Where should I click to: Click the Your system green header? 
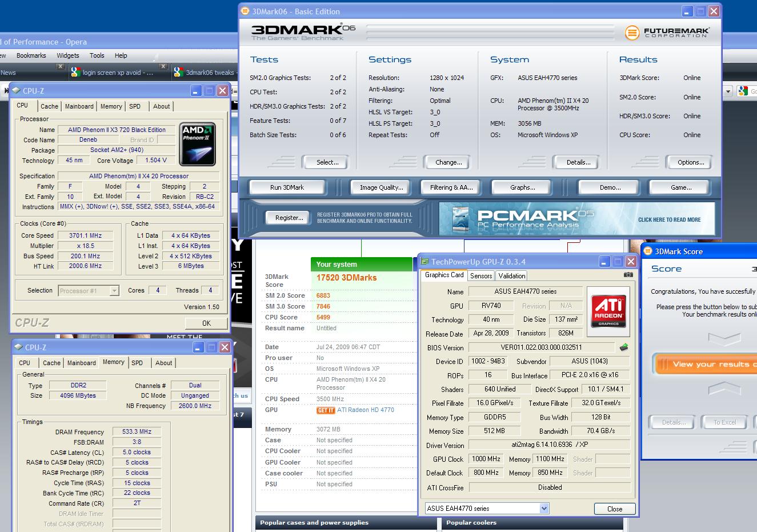[362, 264]
